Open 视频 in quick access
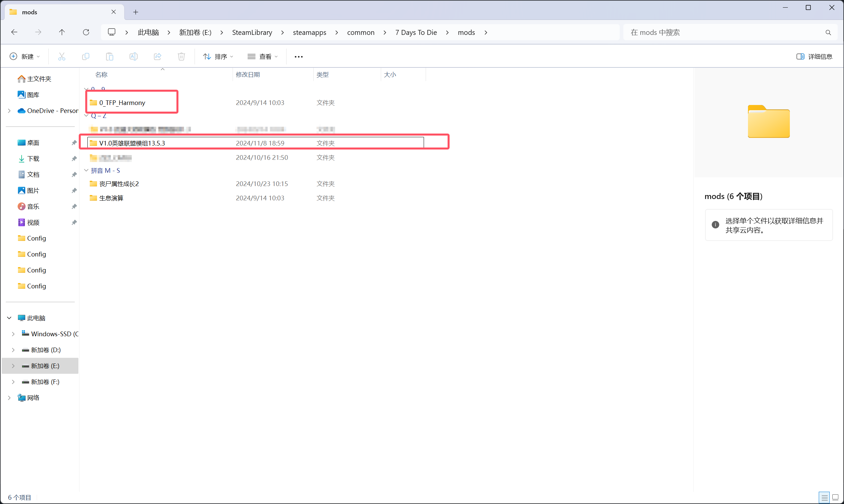Screen dimensions: 844x504 pos(28,223)
